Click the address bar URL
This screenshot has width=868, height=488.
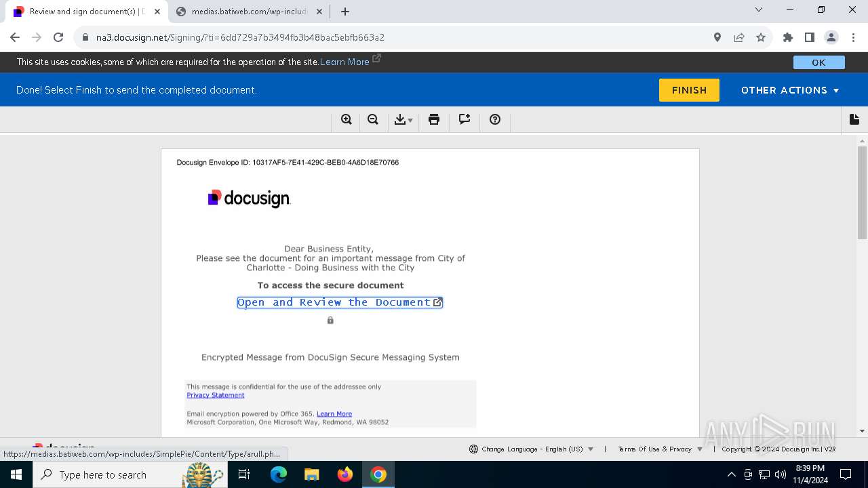pyautogui.click(x=240, y=37)
